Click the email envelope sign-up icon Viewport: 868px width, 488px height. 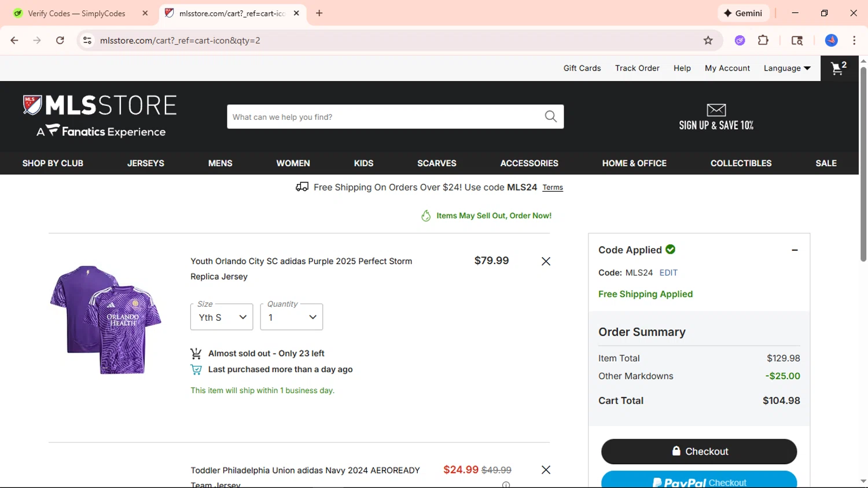click(716, 109)
